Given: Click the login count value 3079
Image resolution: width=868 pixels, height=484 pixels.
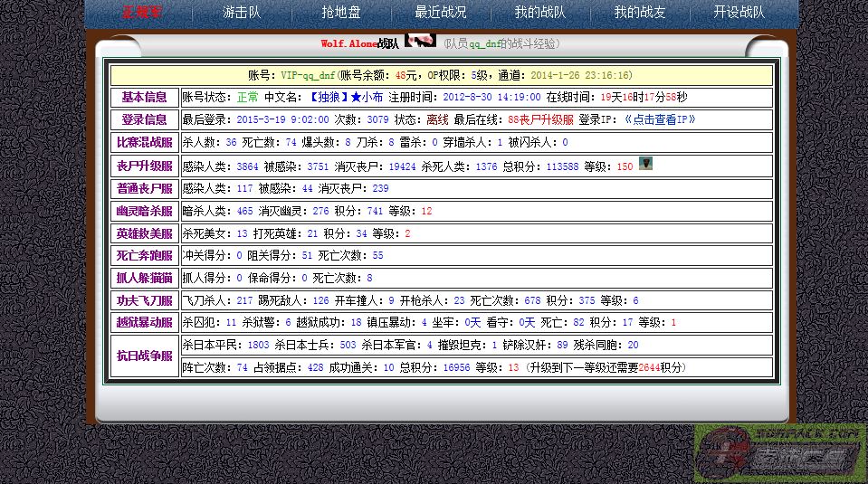Looking at the screenshot, I should 377,119.
